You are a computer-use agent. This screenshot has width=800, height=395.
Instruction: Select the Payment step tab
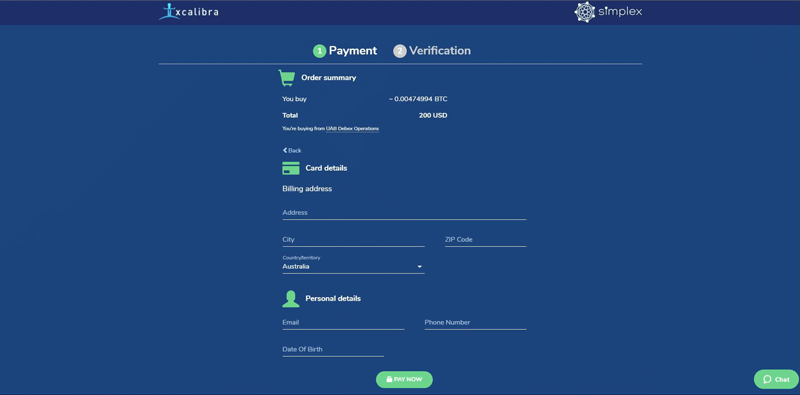(x=345, y=51)
